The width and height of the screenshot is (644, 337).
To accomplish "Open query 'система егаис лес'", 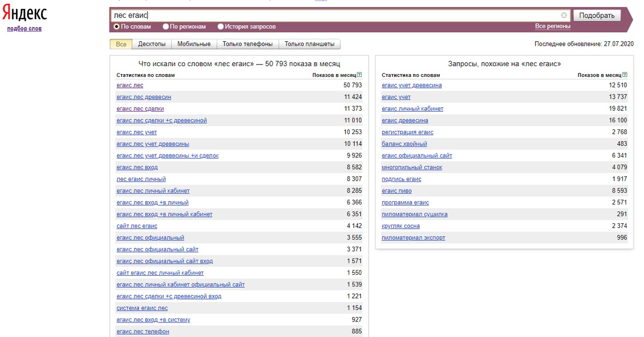I will [x=142, y=309].
